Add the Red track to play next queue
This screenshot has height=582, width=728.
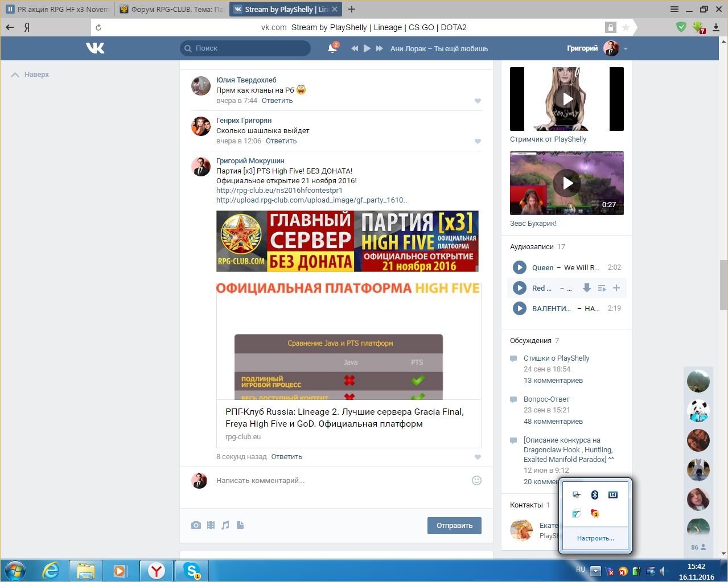pos(602,288)
